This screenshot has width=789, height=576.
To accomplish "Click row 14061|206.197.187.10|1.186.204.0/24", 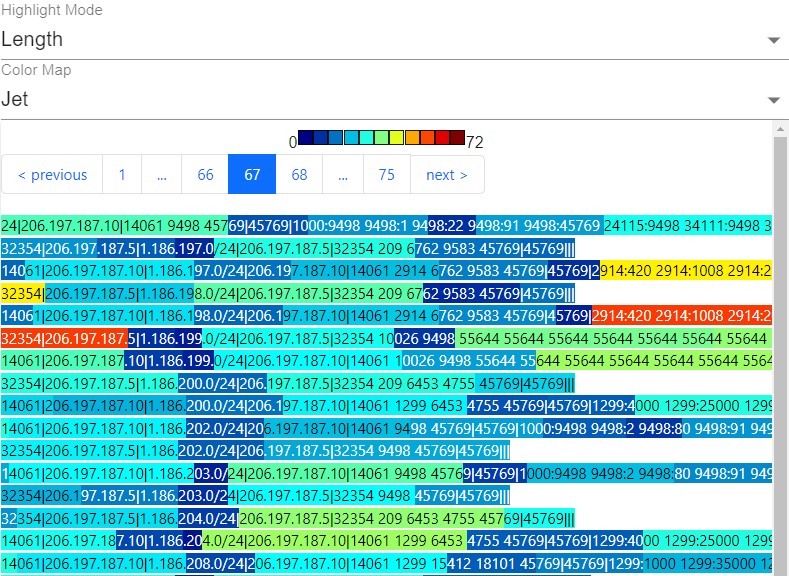I will point(386,541).
